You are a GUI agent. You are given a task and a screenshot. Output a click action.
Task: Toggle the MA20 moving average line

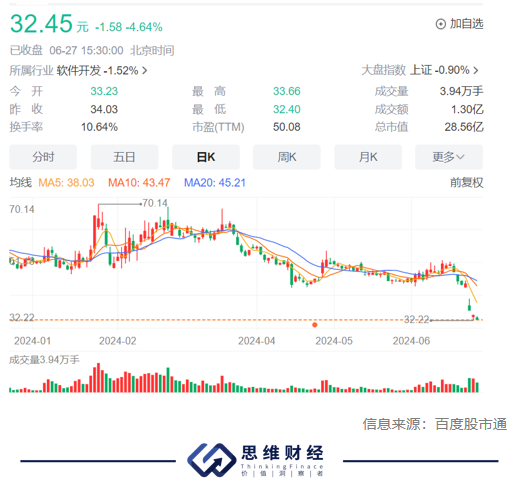[x=215, y=183]
